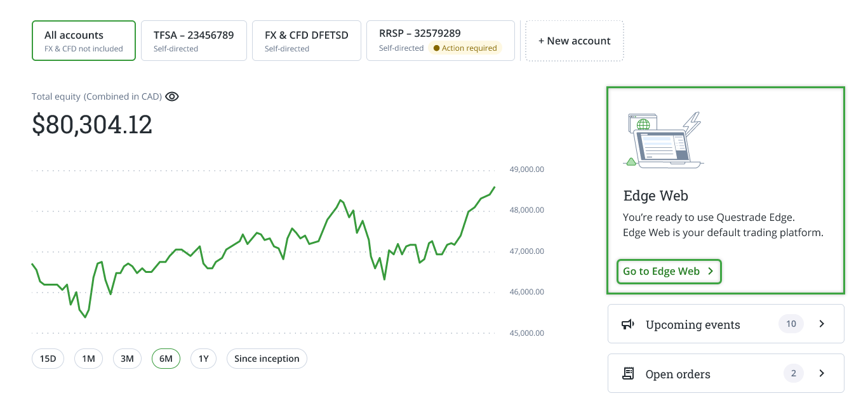Select the 1Y chart range
This screenshot has height=410, width=868.
click(x=203, y=359)
